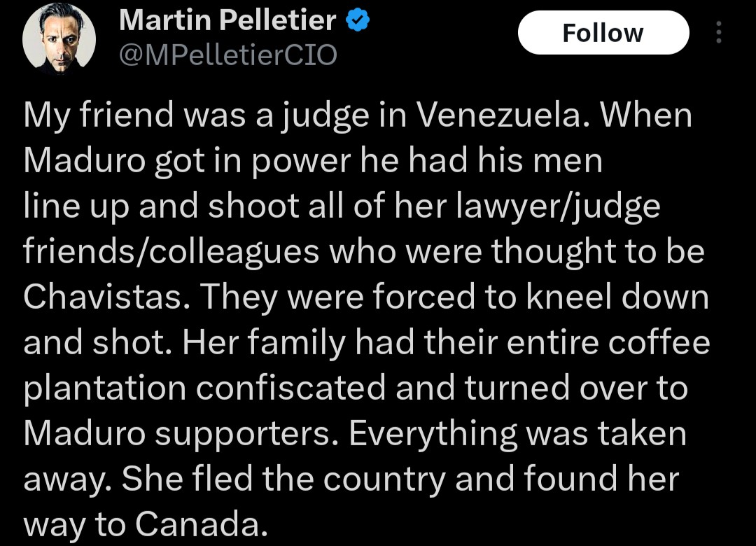Click the @MPelletierCIO handle

pos(227,54)
